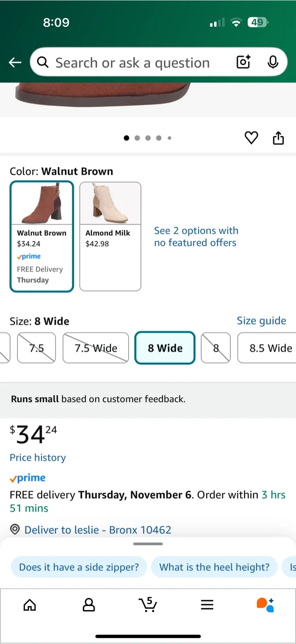Add the boot to your wishlist heart
Screen dimensions: 296x644
[251, 138]
